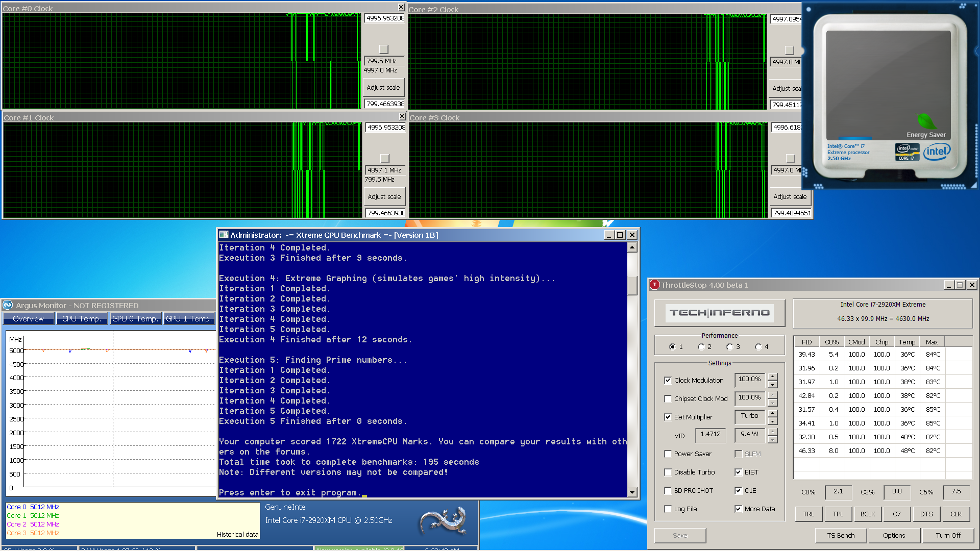Image resolution: width=980 pixels, height=551 pixels.
Task: Minimize the ThrottleStop window
Action: click(x=949, y=285)
